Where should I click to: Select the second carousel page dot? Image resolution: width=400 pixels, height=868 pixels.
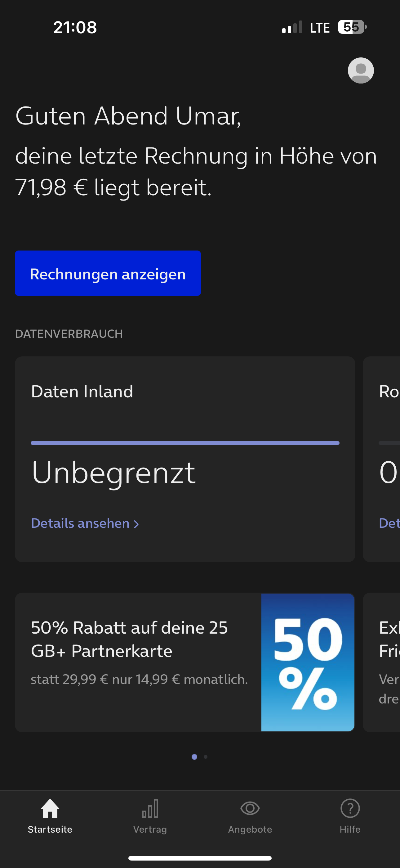[206, 757]
